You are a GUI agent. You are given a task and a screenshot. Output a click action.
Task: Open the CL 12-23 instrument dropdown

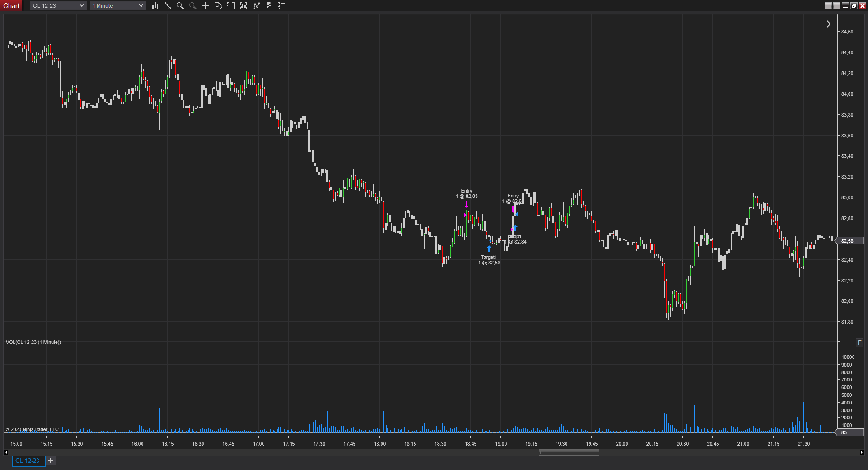[x=58, y=6]
